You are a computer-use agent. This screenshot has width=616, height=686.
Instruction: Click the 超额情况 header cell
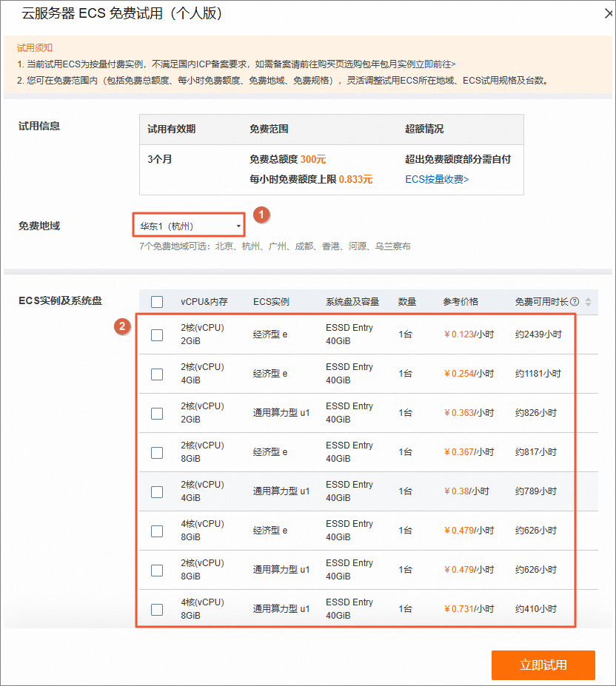tap(424, 129)
